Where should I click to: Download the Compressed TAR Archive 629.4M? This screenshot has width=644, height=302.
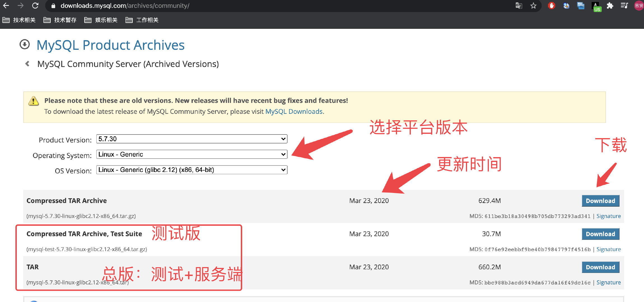(x=600, y=201)
